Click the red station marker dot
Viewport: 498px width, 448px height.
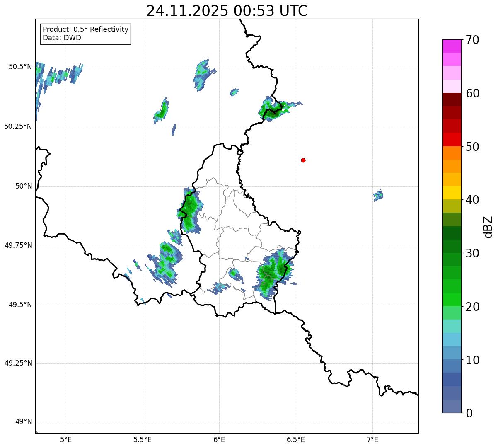tap(303, 160)
